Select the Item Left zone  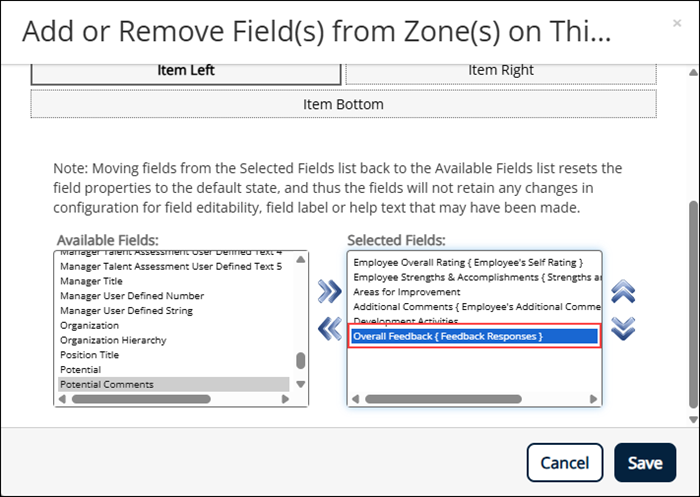[186, 71]
